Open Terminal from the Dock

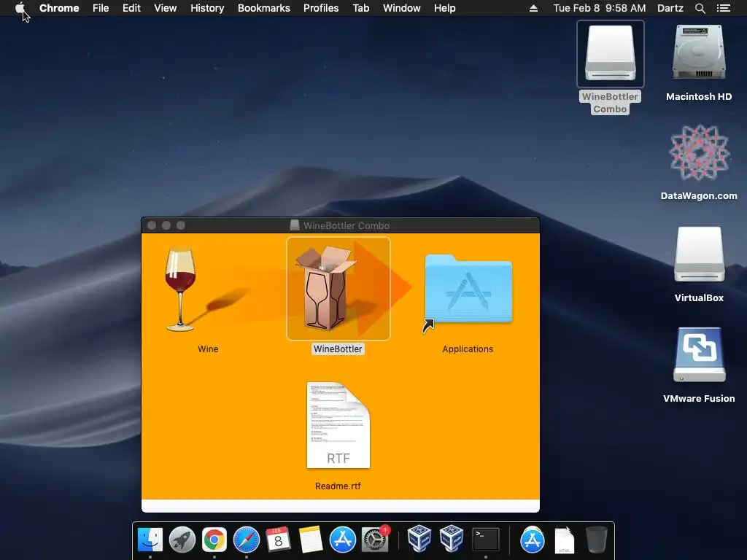click(x=485, y=540)
